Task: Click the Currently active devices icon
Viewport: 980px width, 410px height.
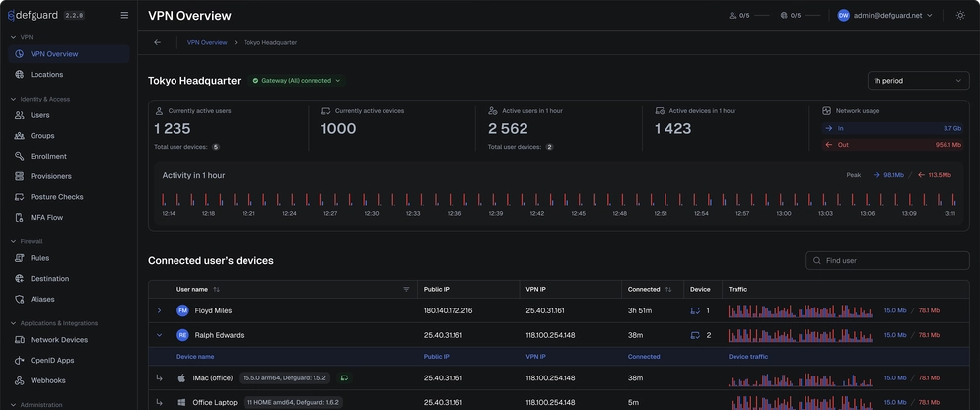Action: (x=325, y=111)
